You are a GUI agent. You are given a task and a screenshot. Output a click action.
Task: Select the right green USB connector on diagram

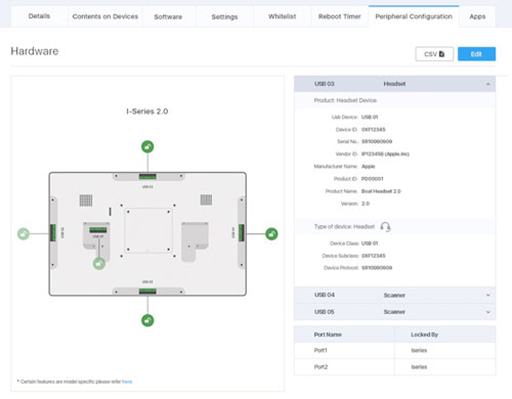(x=241, y=233)
